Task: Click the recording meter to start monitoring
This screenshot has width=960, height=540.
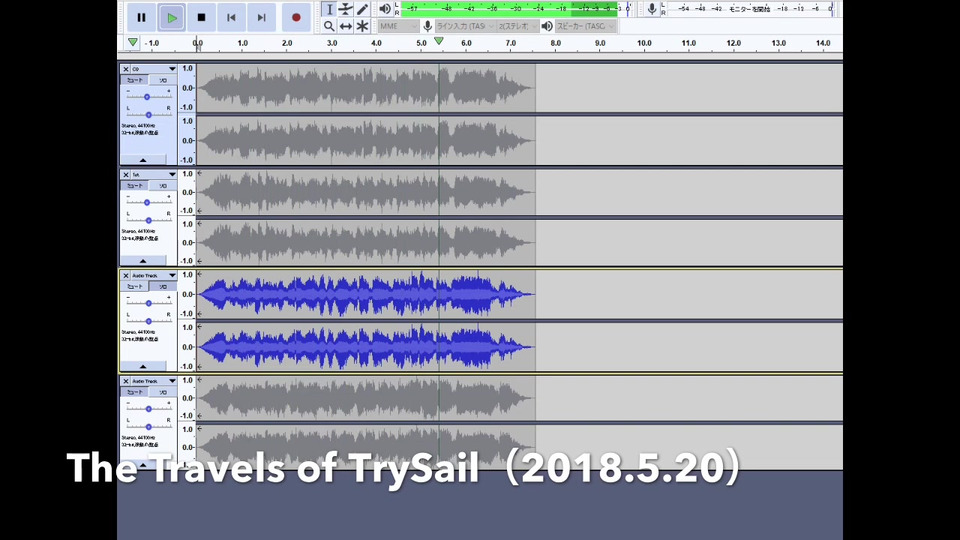Action: point(751,9)
